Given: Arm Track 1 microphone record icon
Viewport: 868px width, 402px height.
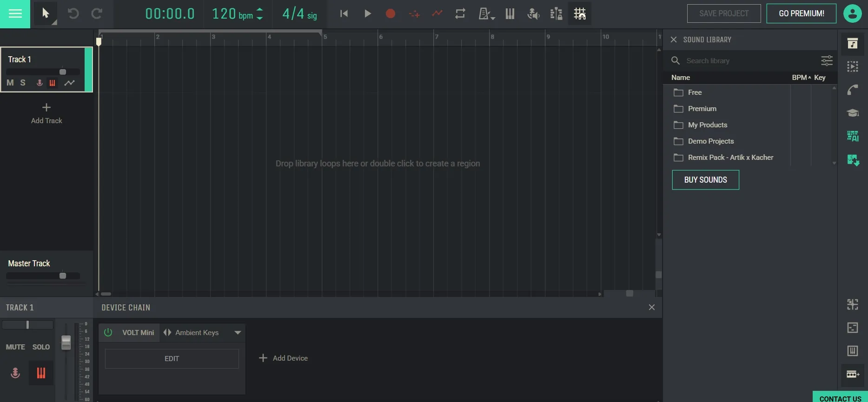Looking at the screenshot, I should [x=40, y=83].
